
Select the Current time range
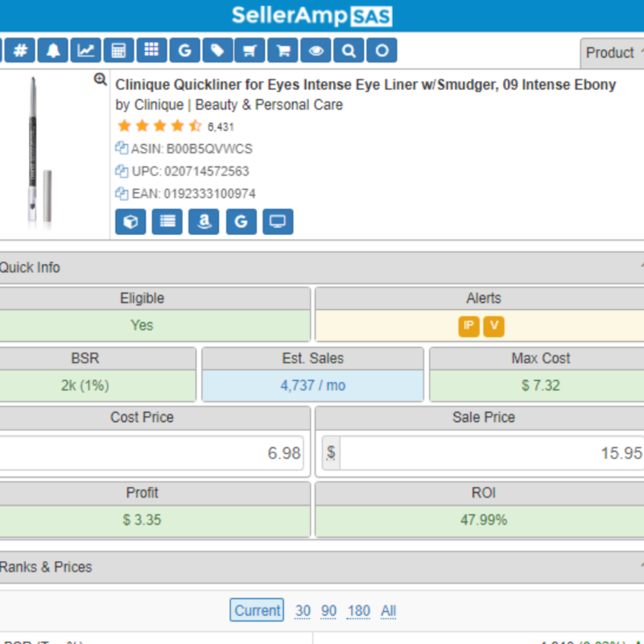point(257,610)
